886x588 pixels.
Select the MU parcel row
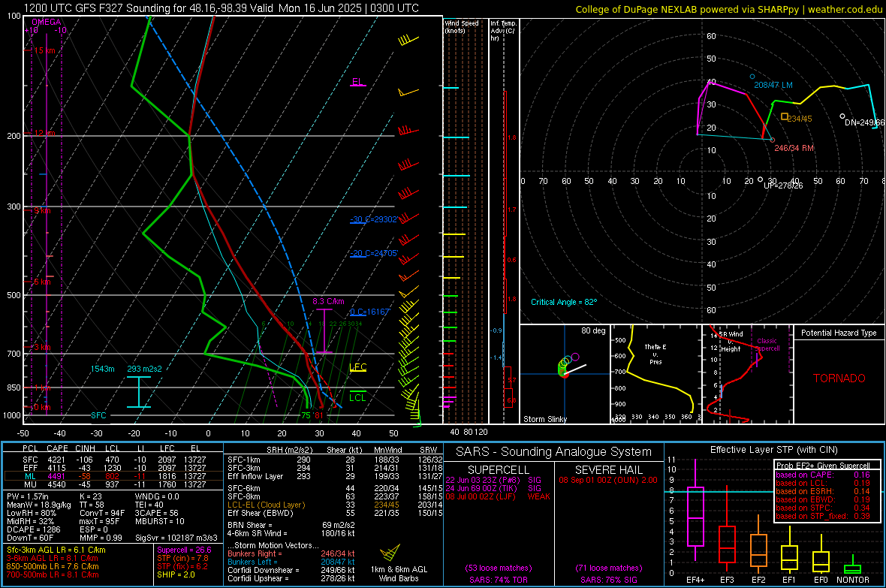[113, 484]
